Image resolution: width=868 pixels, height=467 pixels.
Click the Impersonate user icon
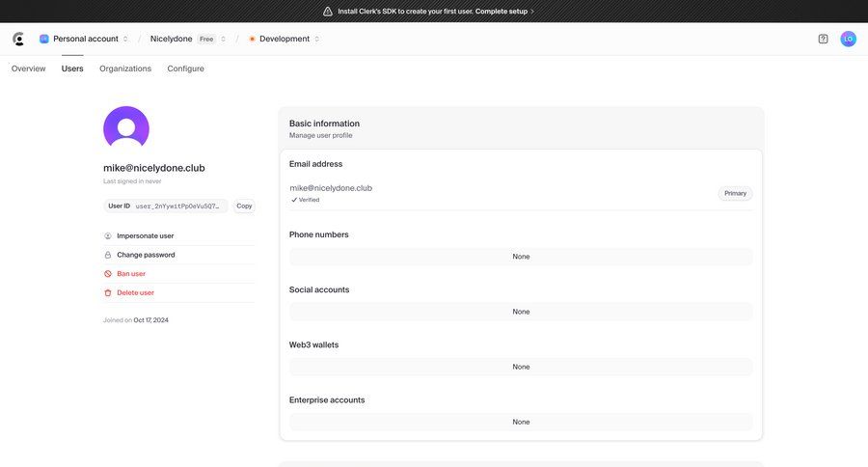tap(108, 236)
